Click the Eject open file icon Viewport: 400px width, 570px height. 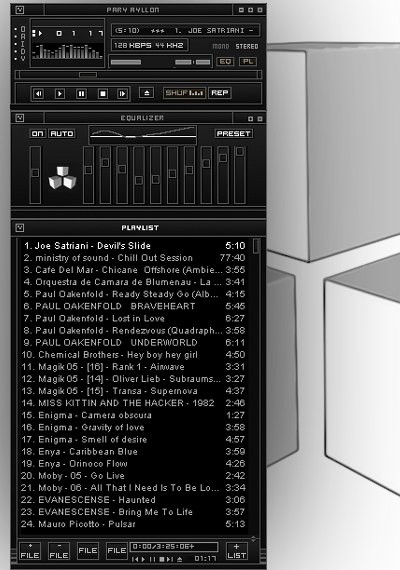(147, 93)
